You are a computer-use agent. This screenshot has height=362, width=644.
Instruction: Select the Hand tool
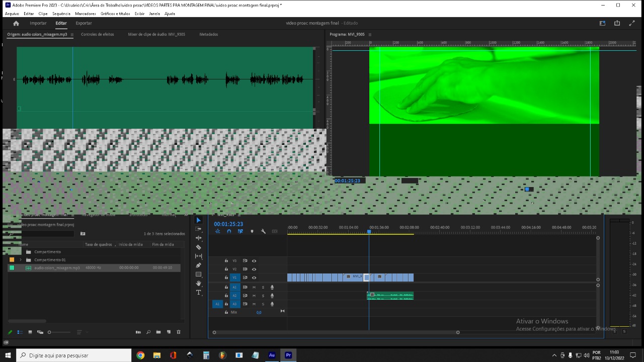(x=198, y=284)
